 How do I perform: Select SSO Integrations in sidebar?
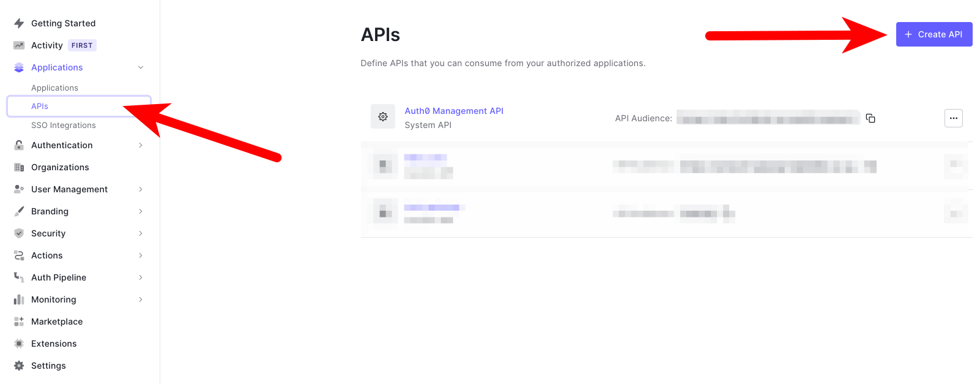coord(64,126)
